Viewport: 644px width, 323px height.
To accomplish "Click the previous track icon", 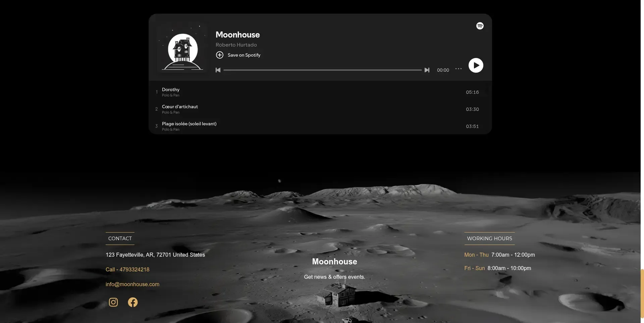I will [218, 70].
